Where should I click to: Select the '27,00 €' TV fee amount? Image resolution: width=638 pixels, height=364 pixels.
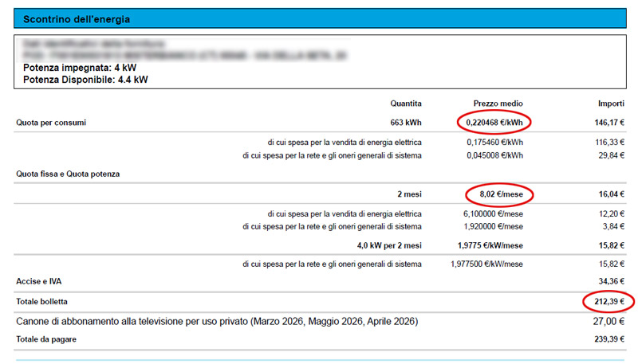tap(608, 322)
